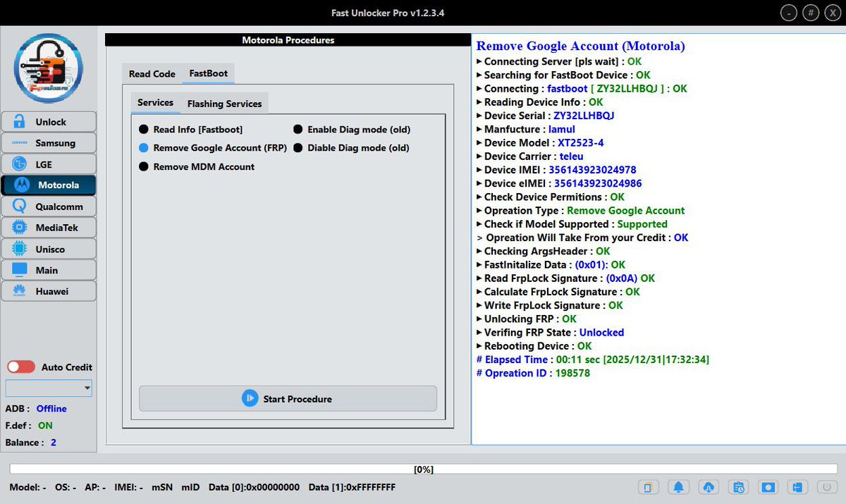Viewport: 846px width, 504px height.
Task: Click the Data [0]:0x00000000 status entry
Action: point(255,487)
